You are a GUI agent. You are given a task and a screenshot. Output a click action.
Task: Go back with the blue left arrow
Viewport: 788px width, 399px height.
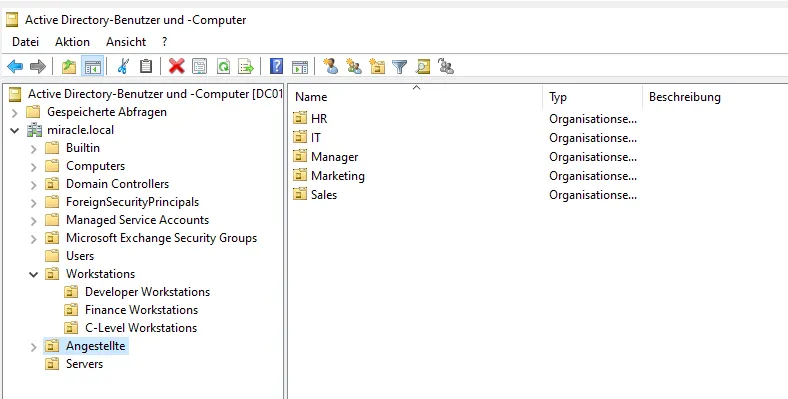[15, 66]
